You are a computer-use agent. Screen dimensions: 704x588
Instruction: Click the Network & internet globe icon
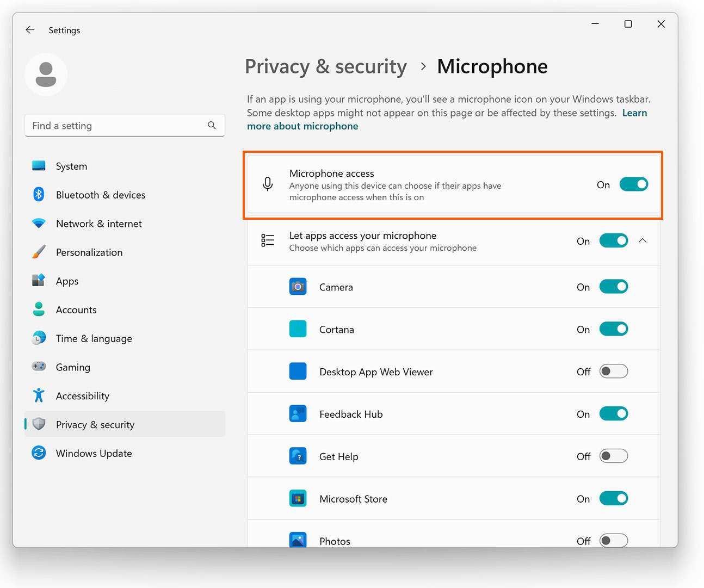[x=39, y=223]
